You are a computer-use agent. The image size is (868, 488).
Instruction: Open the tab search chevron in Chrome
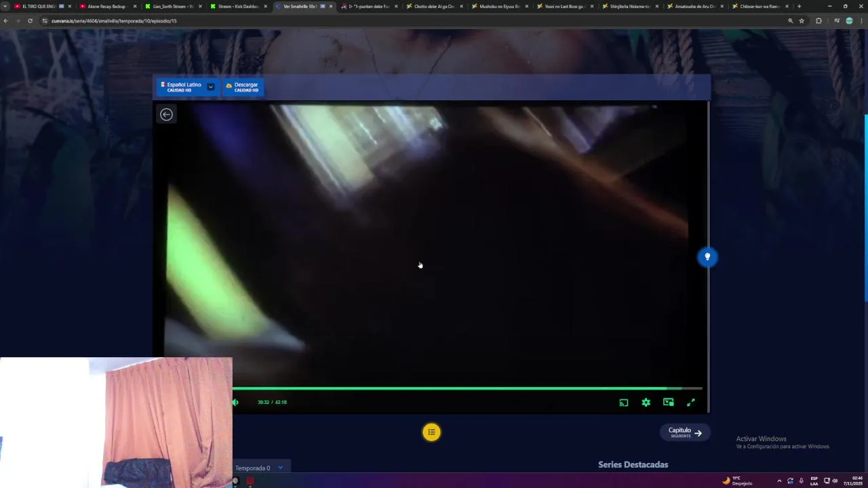(5, 6)
